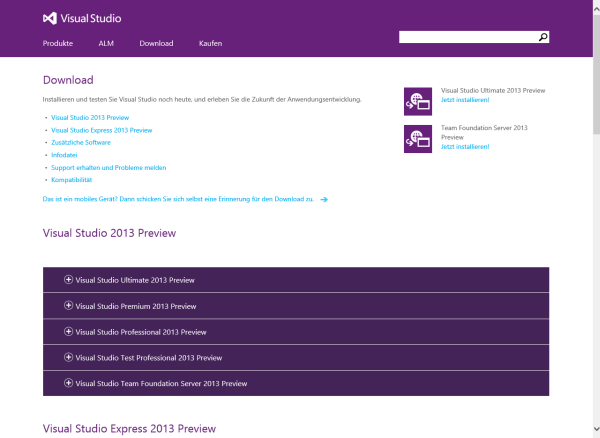Click the scrollbar down arrow
The width and height of the screenshot is (600, 438).
point(597,429)
